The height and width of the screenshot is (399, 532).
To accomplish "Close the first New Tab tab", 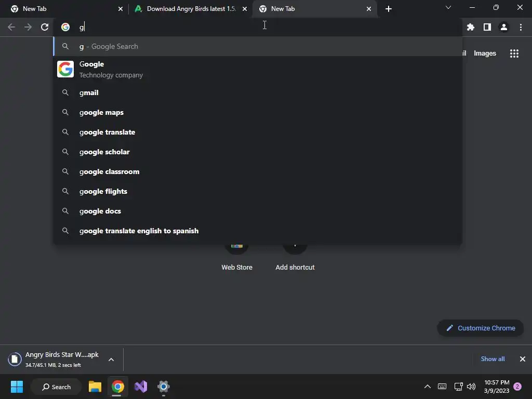I will pos(121,9).
